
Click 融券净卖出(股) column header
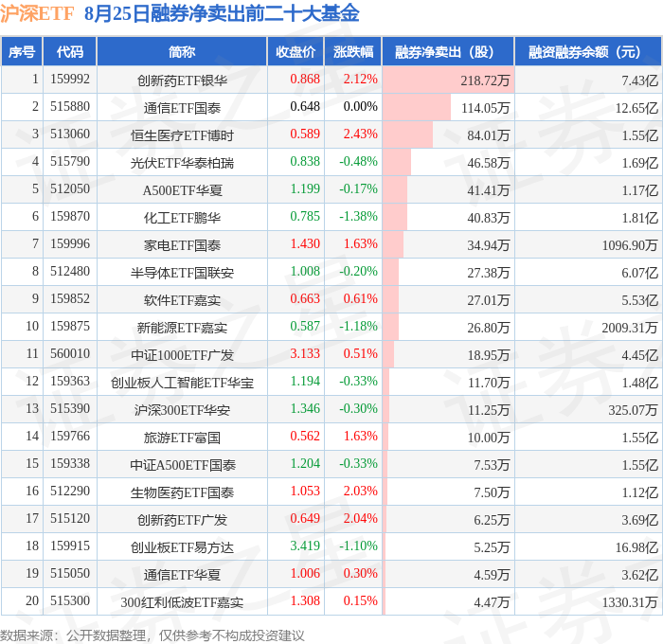tap(448, 51)
